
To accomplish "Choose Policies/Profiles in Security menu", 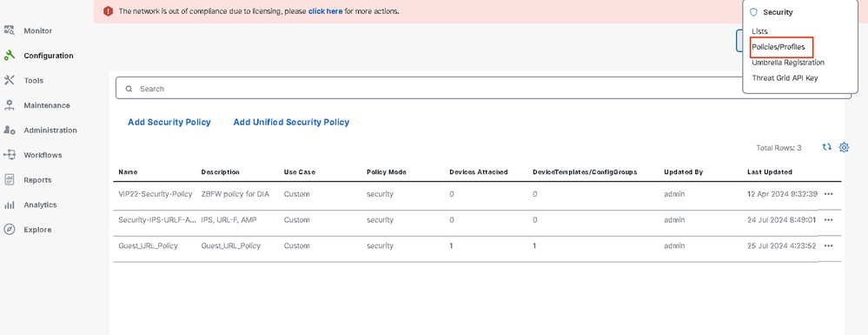I will click(x=779, y=47).
